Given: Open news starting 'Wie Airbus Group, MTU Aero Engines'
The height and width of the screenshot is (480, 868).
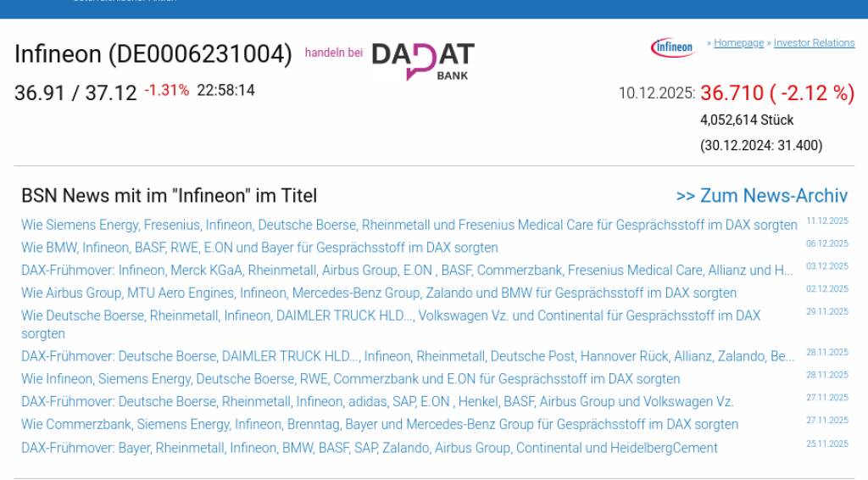Looking at the screenshot, I should tap(378, 293).
